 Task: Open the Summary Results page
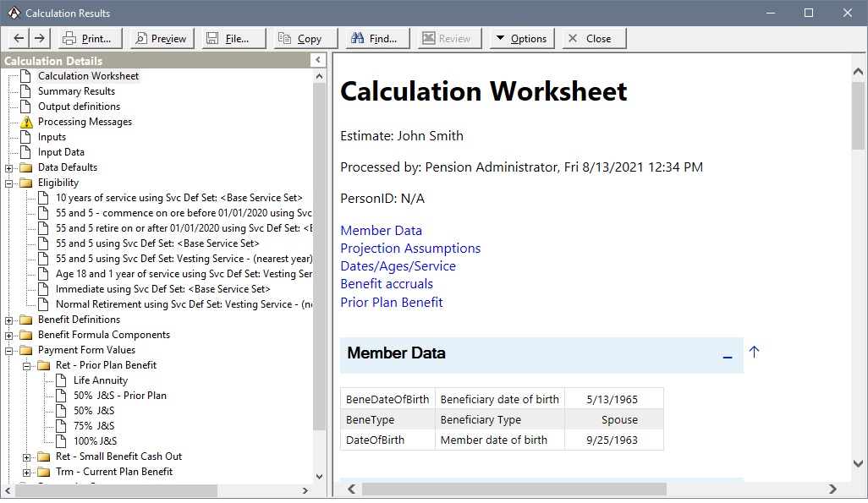76,91
